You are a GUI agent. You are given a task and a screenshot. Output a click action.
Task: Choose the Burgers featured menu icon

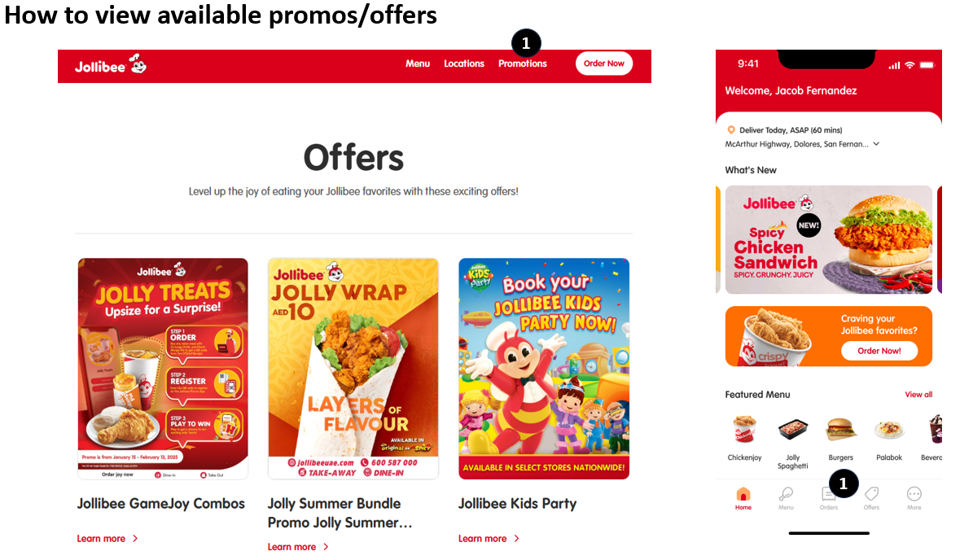840,429
